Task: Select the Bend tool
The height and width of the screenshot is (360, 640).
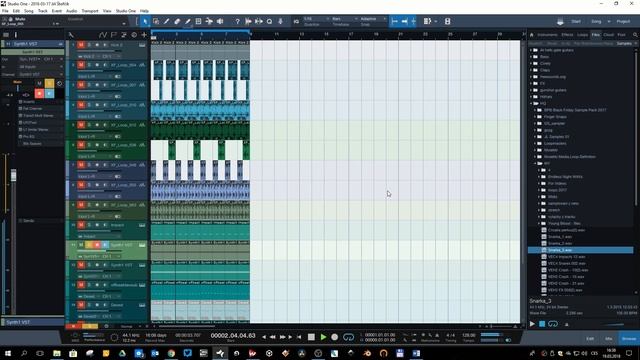Action: coord(209,21)
